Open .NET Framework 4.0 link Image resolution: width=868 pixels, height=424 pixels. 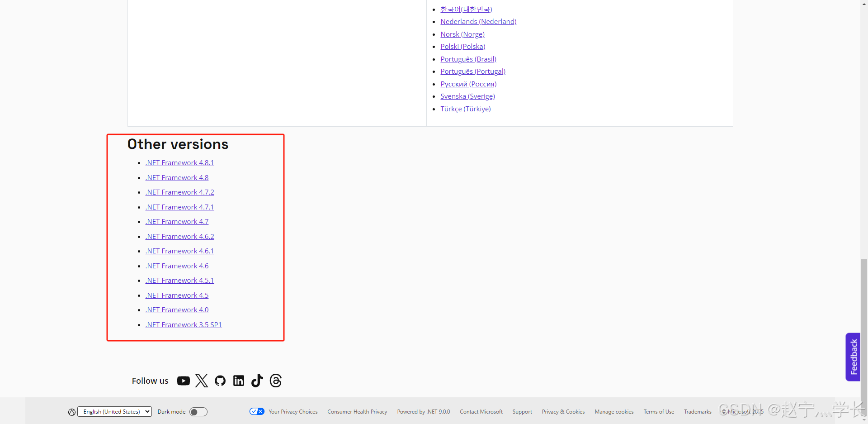[177, 310]
